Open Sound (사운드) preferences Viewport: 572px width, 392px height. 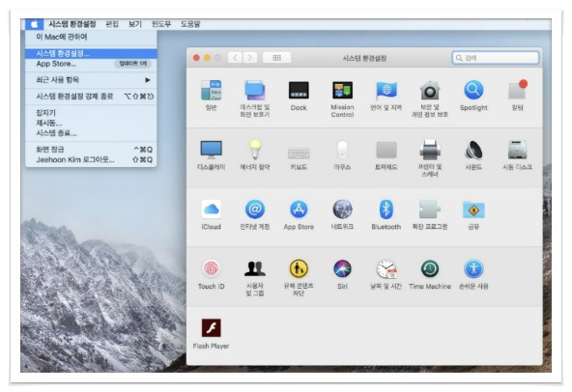[x=473, y=150]
